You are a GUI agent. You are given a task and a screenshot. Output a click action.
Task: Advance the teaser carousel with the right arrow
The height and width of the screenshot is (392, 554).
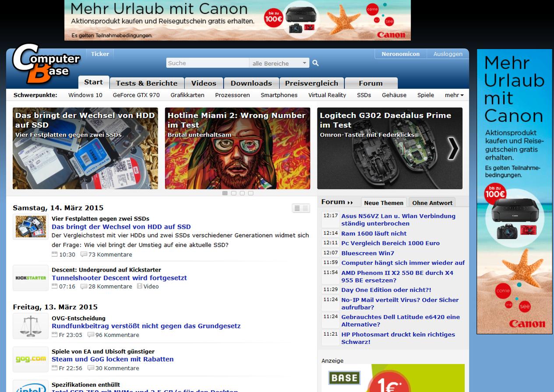pyautogui.click(x=453, y=148)
